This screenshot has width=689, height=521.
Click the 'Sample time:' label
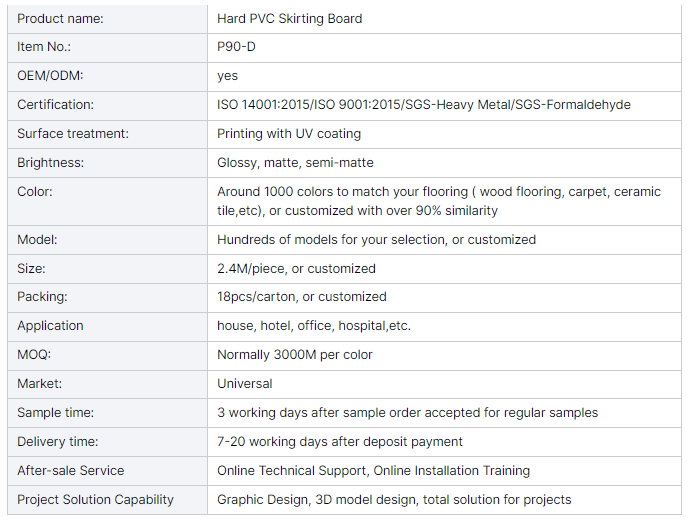(55, 413)
